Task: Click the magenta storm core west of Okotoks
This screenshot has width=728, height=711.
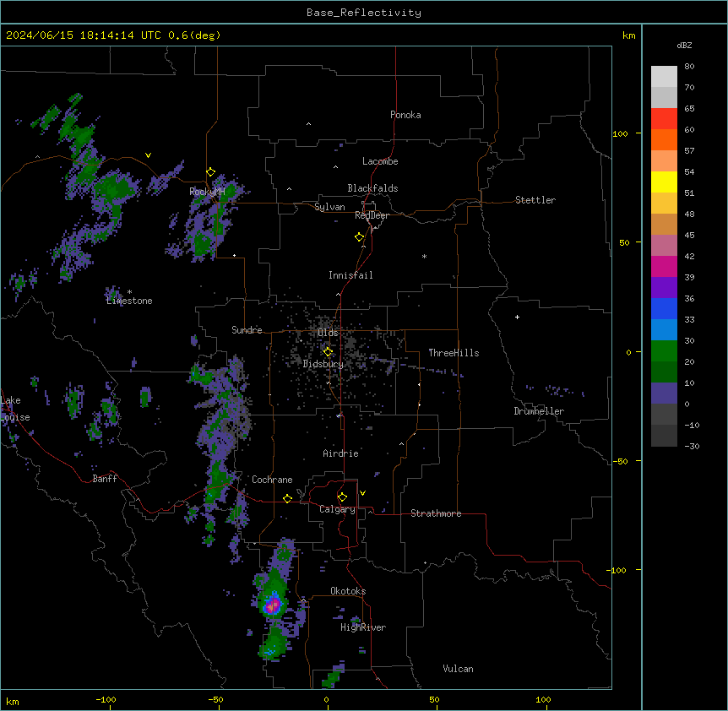Action: [x=273, y=605]
